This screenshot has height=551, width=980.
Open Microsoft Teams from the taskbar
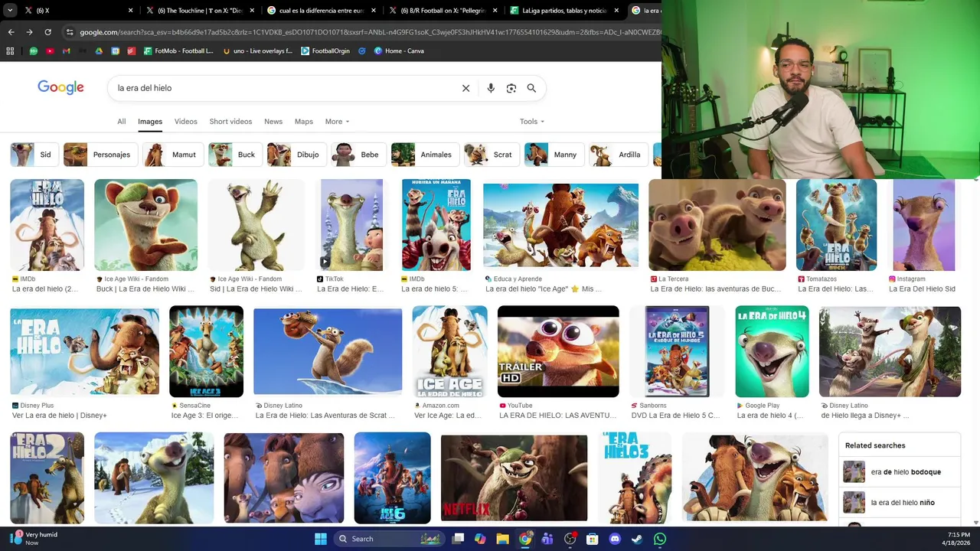(547, 539)
